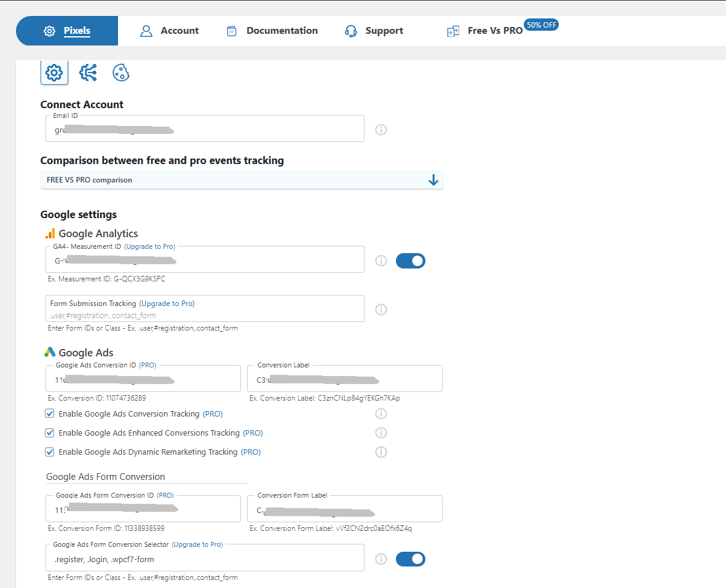Open the Free Vs PRO tab

(485, 31)
